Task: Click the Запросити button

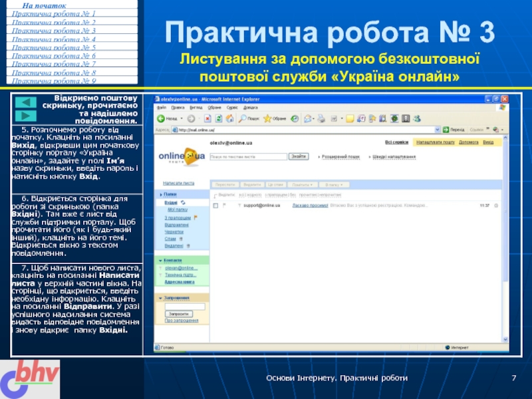Action: pyautogui.click(x=179, y=314)
